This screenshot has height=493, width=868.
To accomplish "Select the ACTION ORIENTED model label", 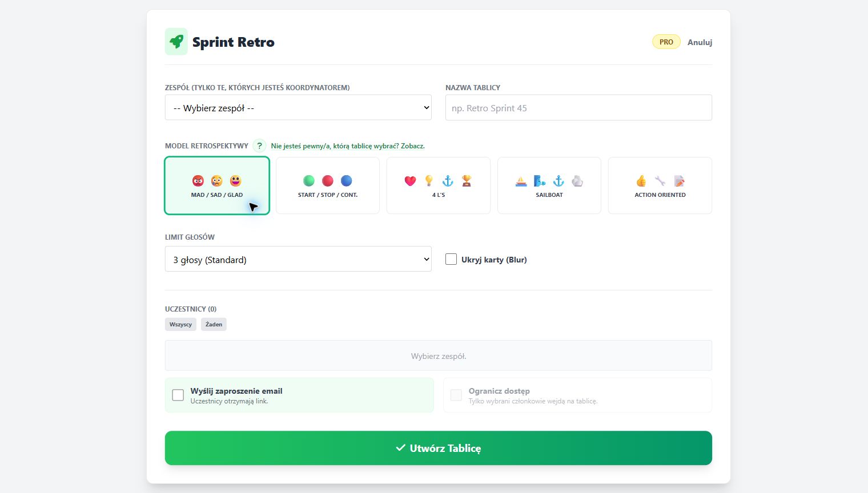I will [x=660, y=195].
